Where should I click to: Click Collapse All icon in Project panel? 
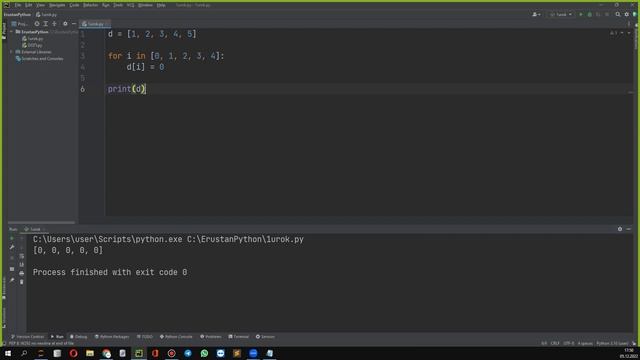click(x=54, y=24)
